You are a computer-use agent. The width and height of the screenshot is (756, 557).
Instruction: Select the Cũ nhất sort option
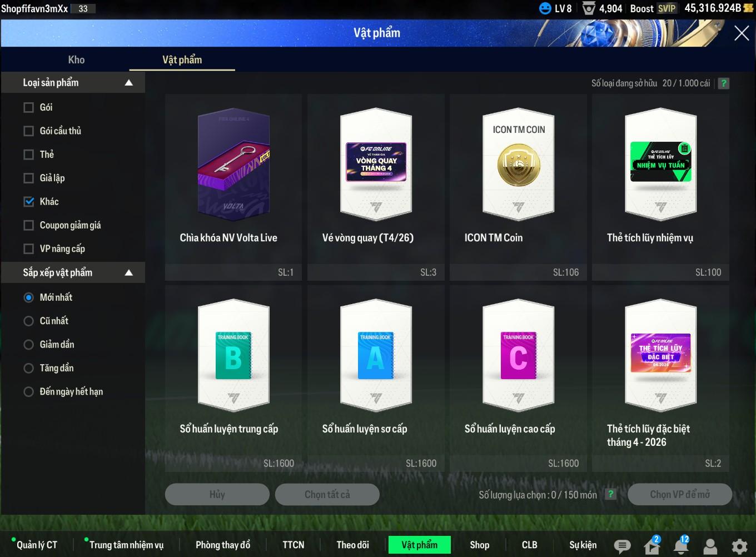(x=29, y=321)
